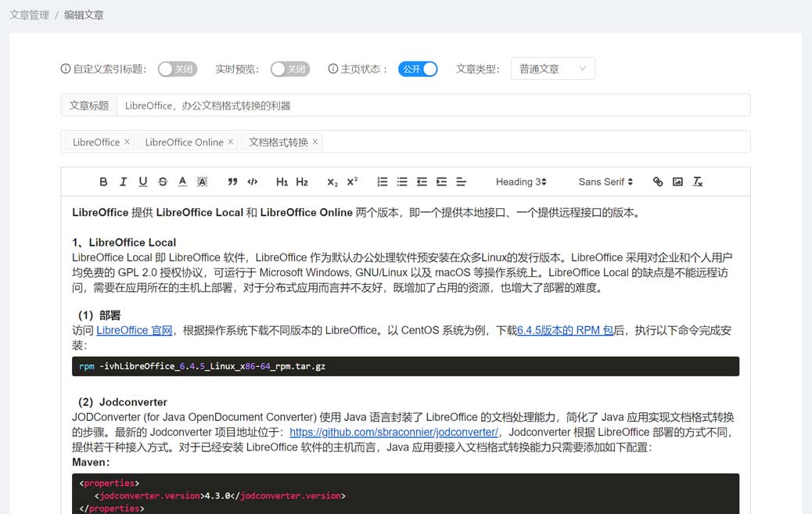Open the text alignment options
The image size is (812, 514).
[x=461, y=182]
